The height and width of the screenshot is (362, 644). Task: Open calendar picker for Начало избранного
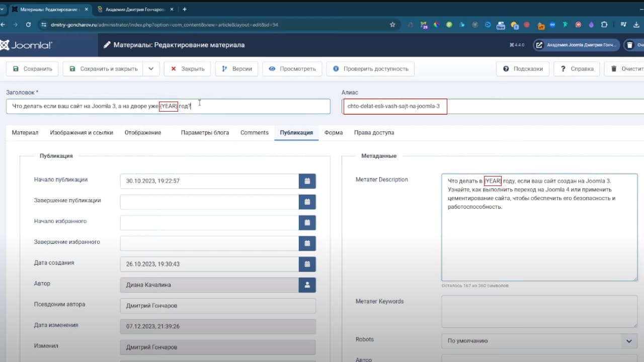(x=307, y=222)
